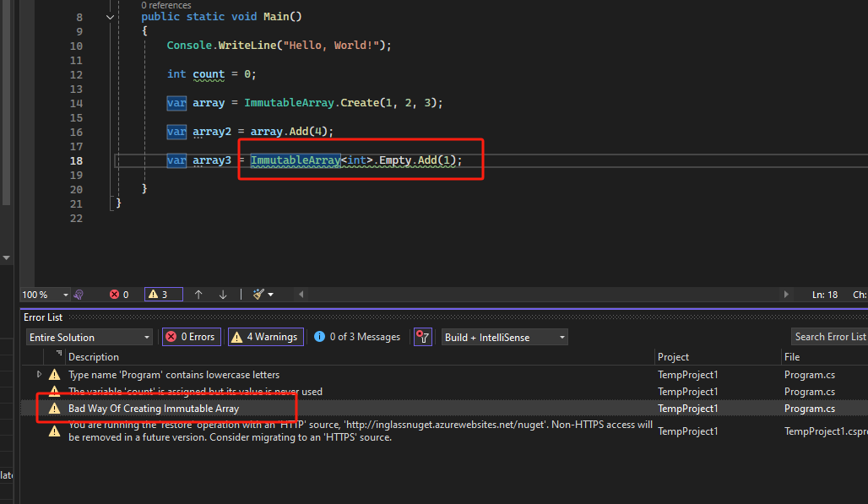Toggle the 4 Warnings filter

pos(266,337)
